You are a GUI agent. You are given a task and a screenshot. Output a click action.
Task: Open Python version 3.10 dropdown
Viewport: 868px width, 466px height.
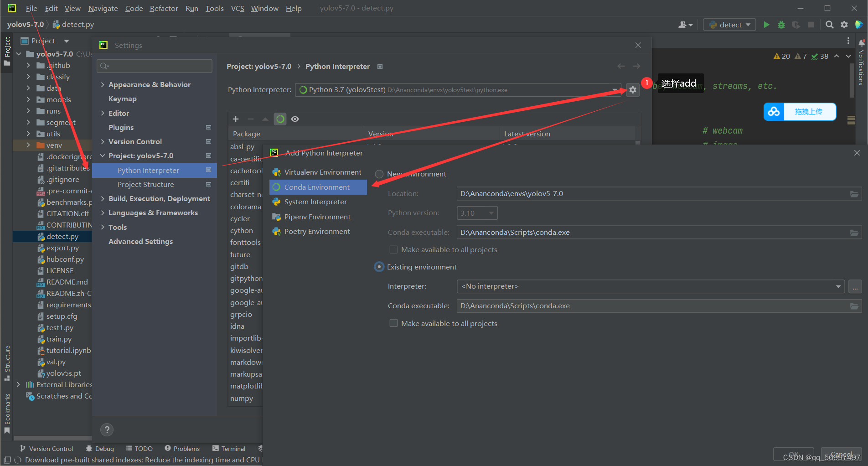click(x=477, y=213)
